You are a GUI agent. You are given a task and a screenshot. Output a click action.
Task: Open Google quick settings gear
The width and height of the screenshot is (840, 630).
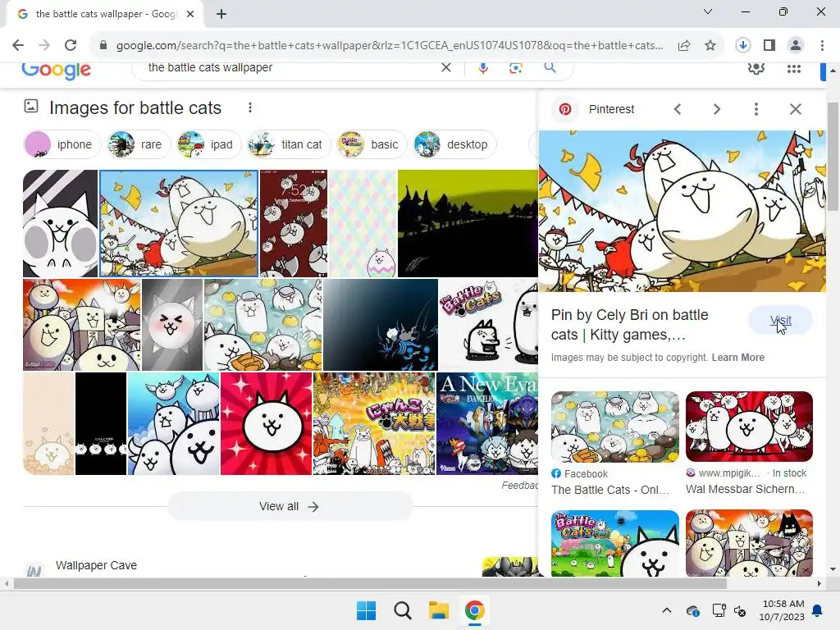pos(756,68)
